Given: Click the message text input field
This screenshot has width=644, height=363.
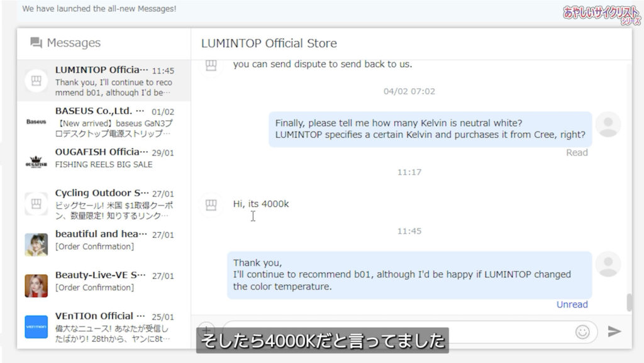Looking at the screenshot, I should click(398, 332).
